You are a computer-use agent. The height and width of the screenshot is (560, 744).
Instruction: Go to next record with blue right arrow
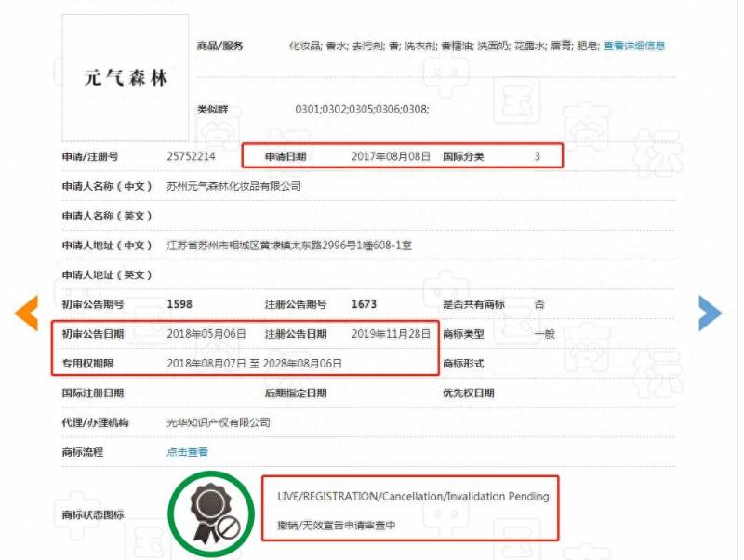point(711,313)
